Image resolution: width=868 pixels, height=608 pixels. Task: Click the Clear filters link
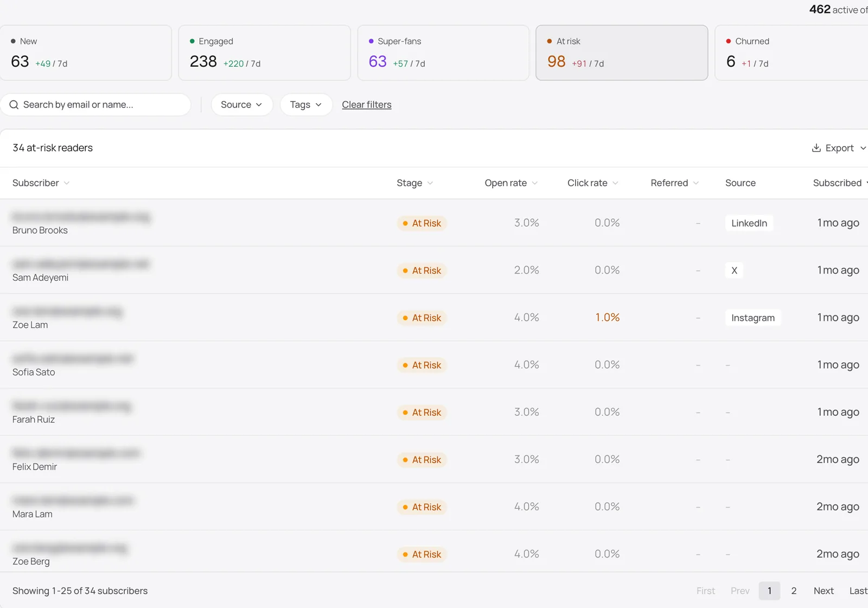click(x=367, y=105)
